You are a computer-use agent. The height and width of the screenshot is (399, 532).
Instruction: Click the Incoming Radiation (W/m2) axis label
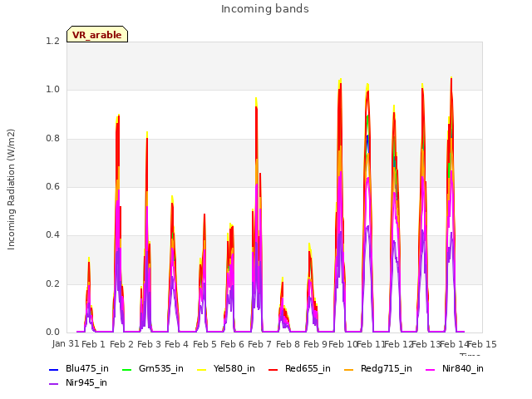click(x=11, y=190)
